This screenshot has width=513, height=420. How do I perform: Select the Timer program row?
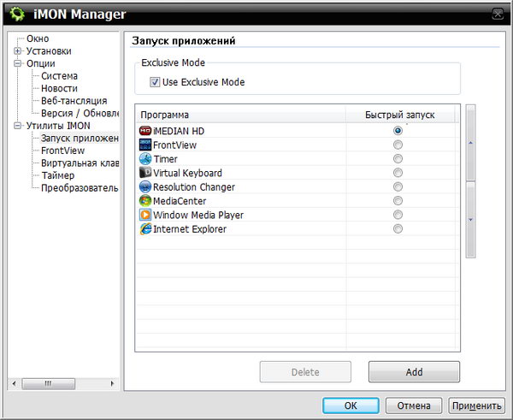coord(297,159)
